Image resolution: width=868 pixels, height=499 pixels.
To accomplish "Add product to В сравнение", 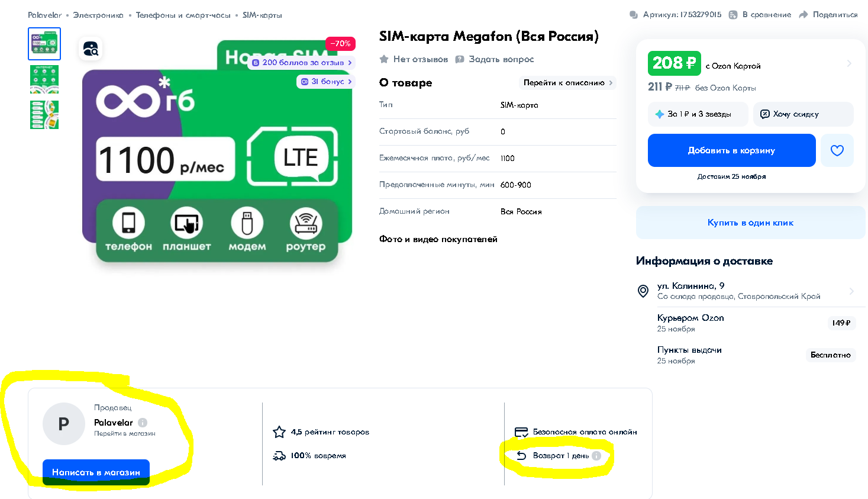I will (760, 15).
